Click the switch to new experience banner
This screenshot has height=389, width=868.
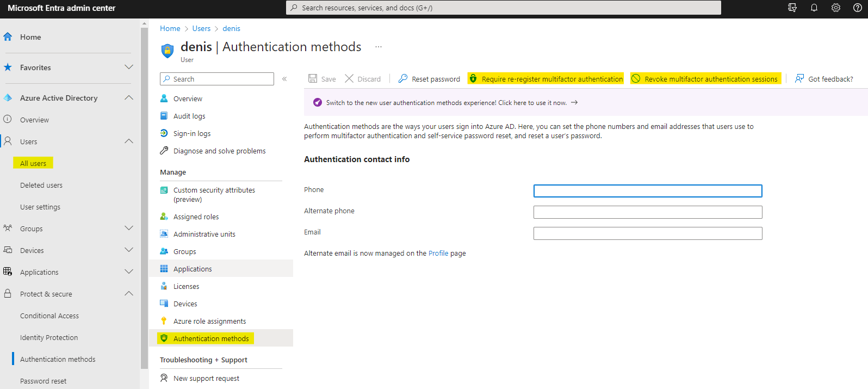[x=586, y=102]
